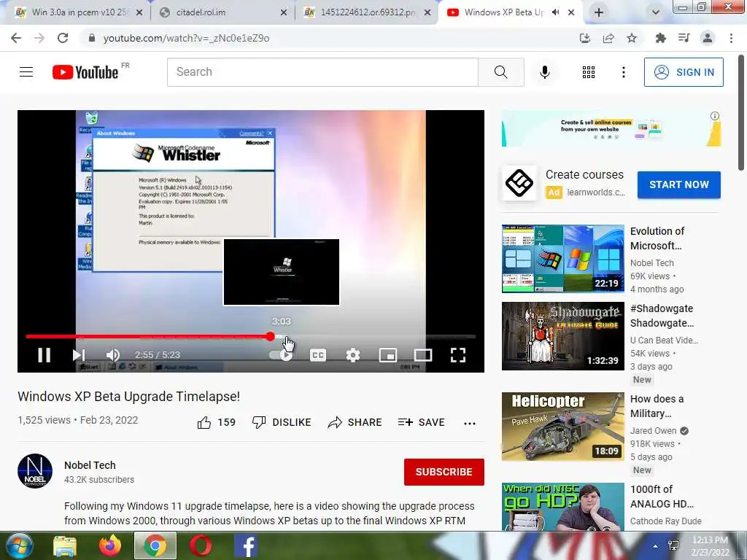Image resolution: width=747 pixels, height=560 pixels.
Task: Open the Evolution of Microsoft video thumbnail
Action: (x=562, y=259)
